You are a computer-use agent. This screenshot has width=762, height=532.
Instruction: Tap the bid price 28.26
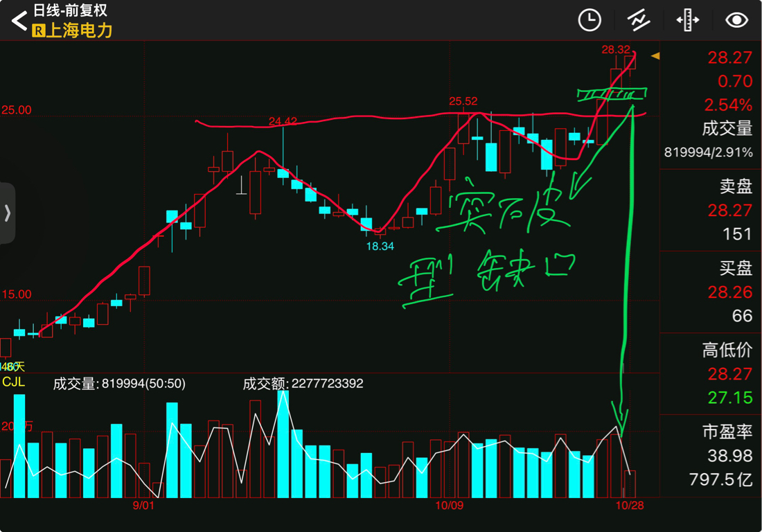point(729,292)
